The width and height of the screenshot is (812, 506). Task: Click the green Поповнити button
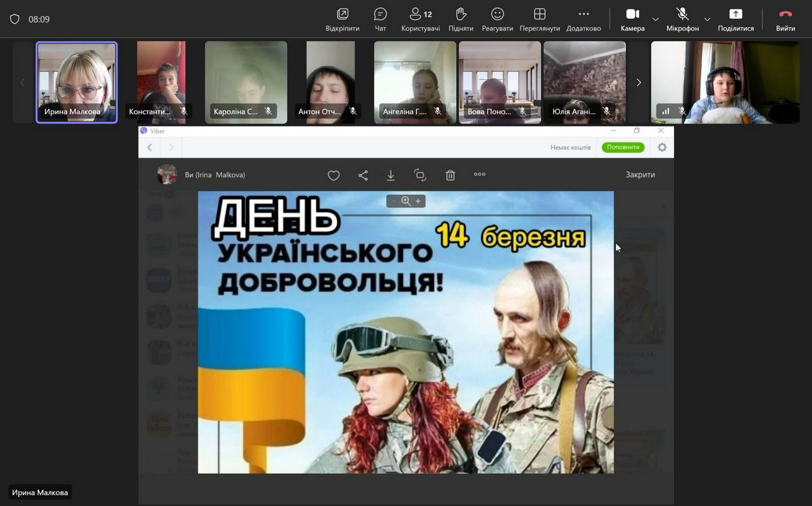(622, 147)
